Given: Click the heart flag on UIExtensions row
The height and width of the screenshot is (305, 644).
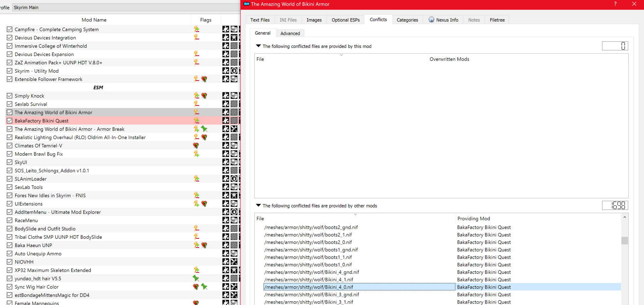Looking at the screenshot, I should [x=204, y=204].
